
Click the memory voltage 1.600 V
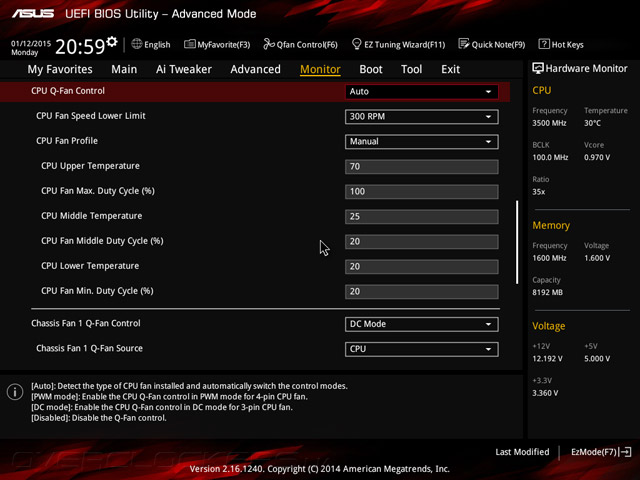tap(597, 258)
